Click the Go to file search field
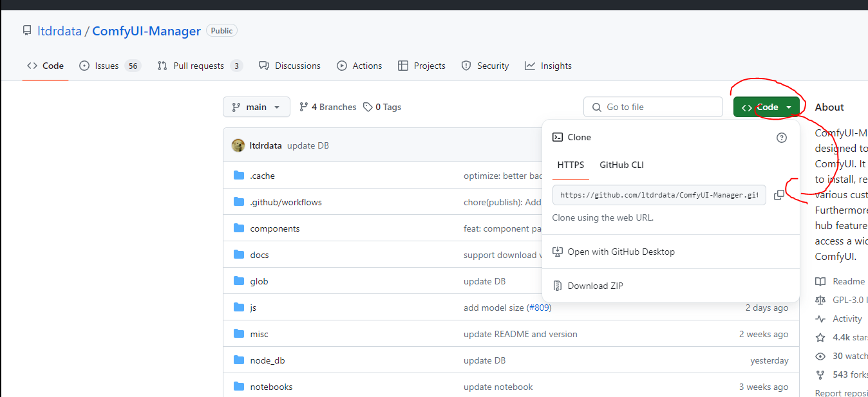 pyautogui.click(x=653, y=107)
